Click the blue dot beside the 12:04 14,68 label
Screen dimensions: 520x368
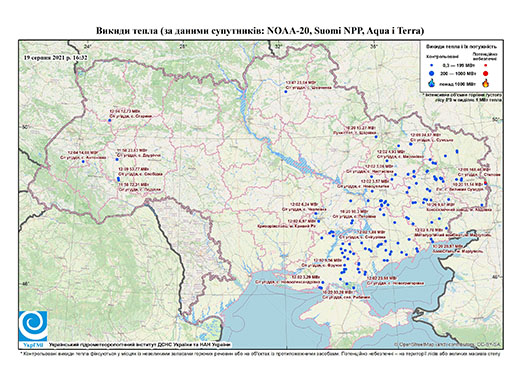pos(83,162)
